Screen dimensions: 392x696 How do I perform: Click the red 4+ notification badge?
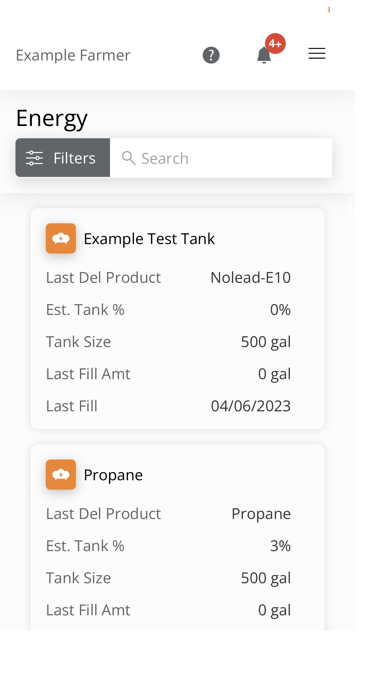point(275,44)
